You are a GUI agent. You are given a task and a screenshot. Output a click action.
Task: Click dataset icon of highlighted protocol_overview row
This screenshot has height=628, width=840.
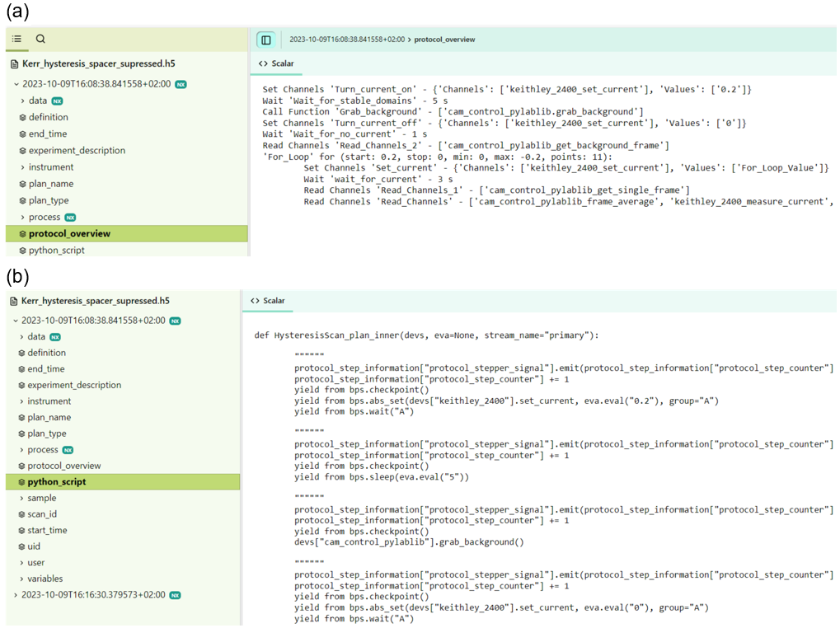click(23, 234)
